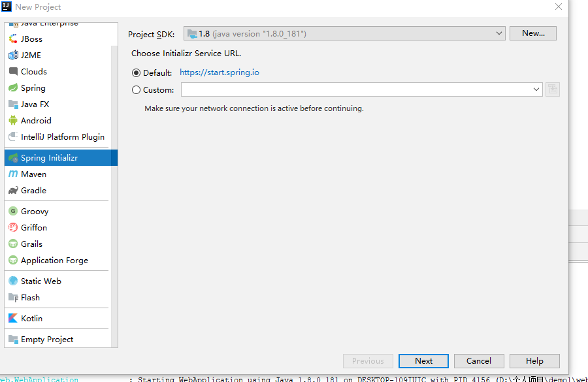Expand the Custom URL dropdown arrow
588x382 pixels.
point(536,89)
